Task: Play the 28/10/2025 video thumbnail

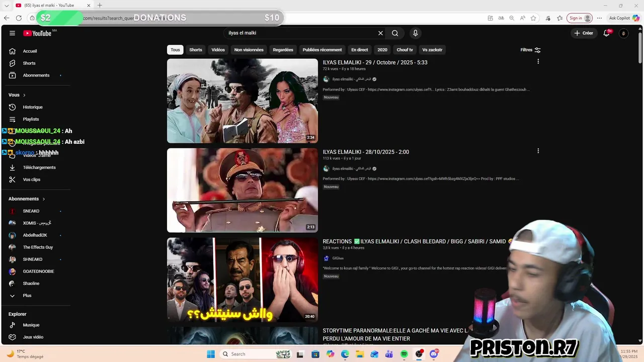Action: [243, 190]
